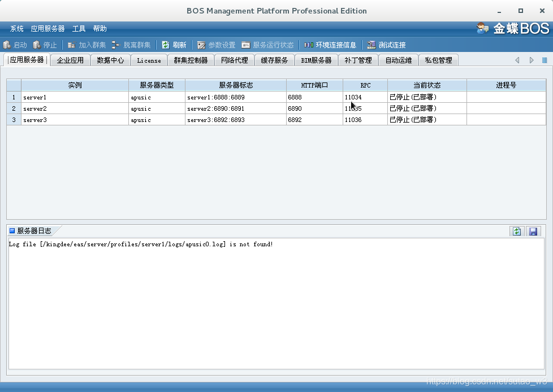Click HTTP port cell 6888
The width and height of the screenshot is (553, 392).
point(314,97)
